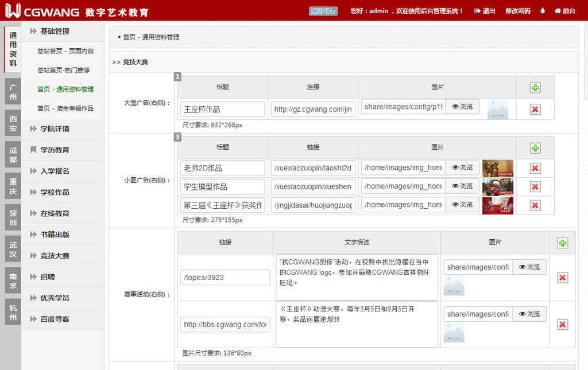The image size is (588, 370).
Task: Edit the 找CGWANG图标 description text area
Action: click(x=357, y=278)
